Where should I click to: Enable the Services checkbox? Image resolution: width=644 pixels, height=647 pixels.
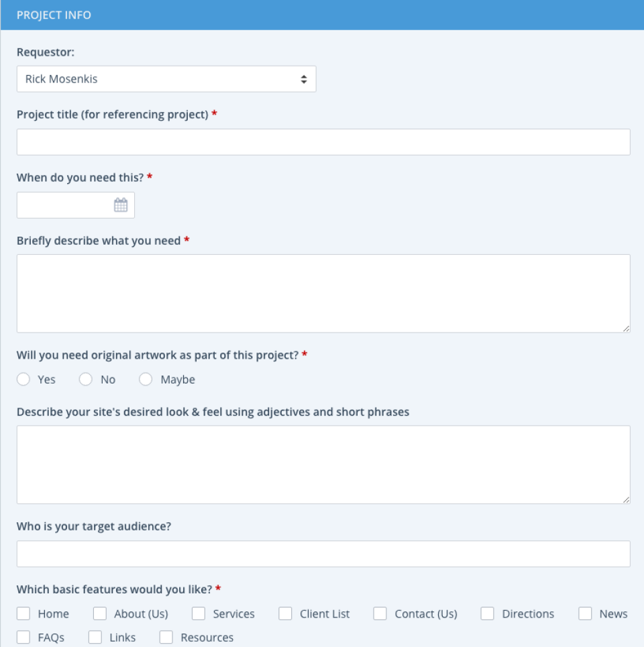(199, 613)
